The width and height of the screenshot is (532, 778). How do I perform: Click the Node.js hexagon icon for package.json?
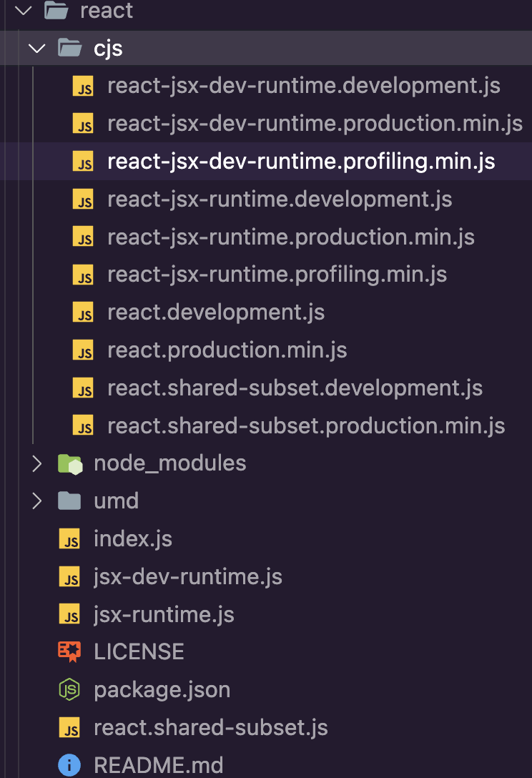(69, 689)
